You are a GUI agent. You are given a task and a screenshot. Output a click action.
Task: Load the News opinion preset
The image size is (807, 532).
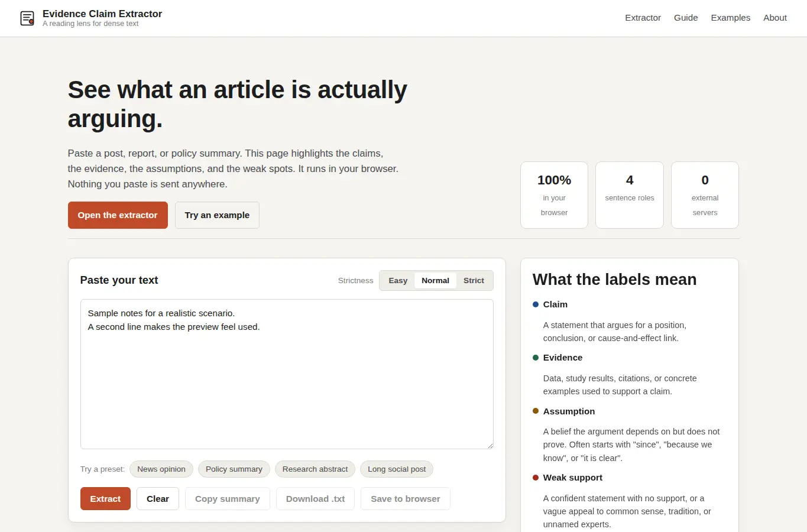coord(161,469)
